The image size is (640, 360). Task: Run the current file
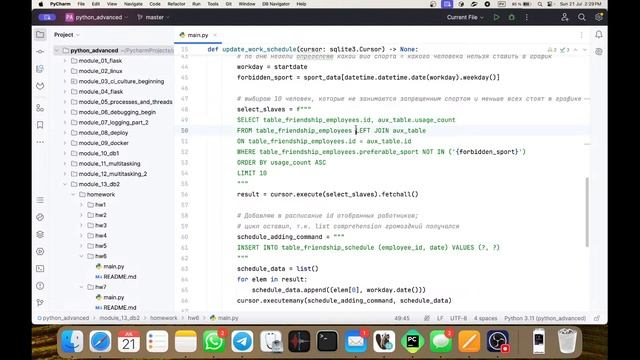[x=496, y=17]
